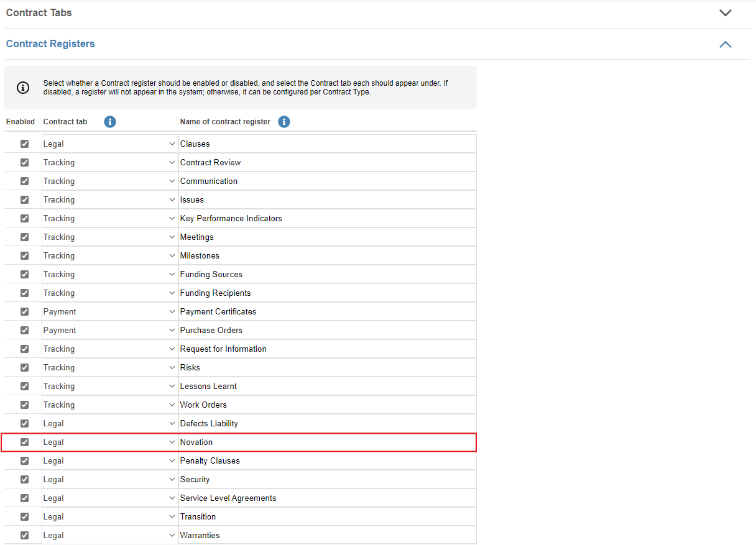Viewport: 756px width, 545px height.
Task: Untick the Warranties register checkbox
Action: [25, 535]
